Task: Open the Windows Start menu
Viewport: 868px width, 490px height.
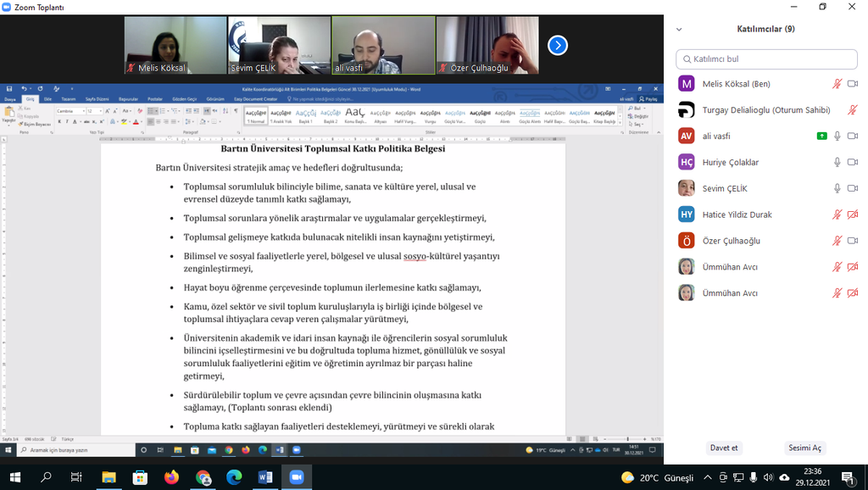Action: pos(14,477)
